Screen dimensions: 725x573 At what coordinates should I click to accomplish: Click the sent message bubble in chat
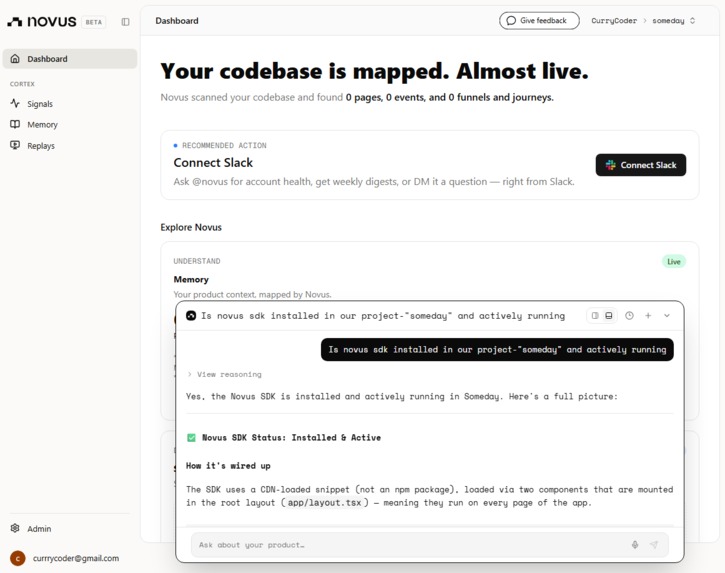click(x=497, y=350)
